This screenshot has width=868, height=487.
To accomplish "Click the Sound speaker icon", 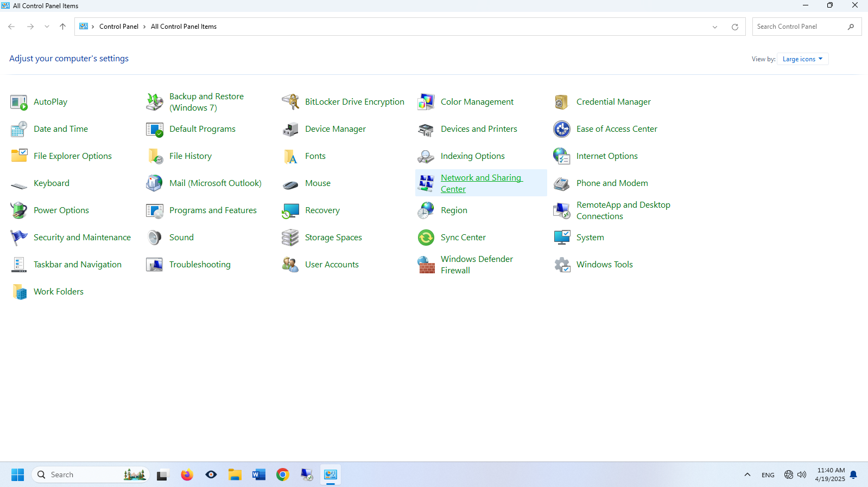I will 155,238.
